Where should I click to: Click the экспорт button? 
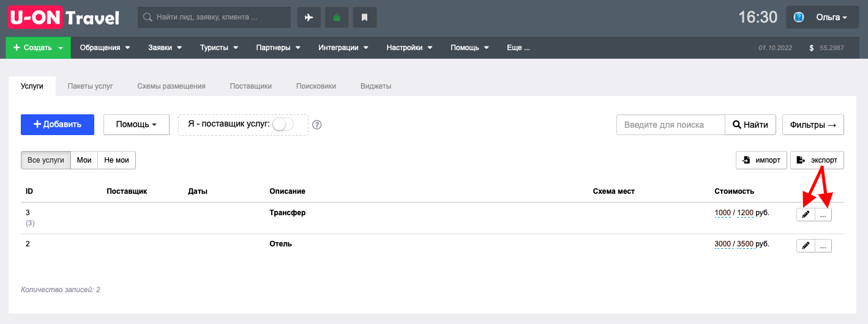(x=817, y=160)
